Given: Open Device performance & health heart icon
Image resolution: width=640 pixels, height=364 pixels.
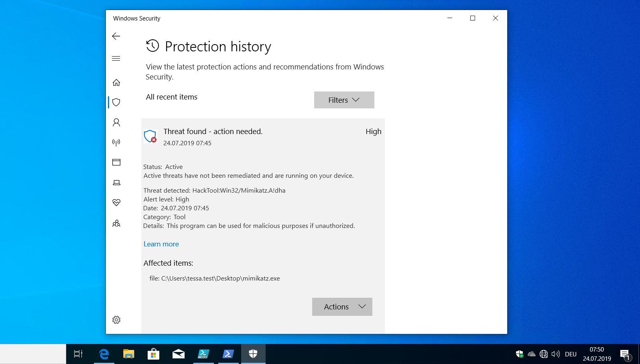Looking at the screenshot, I should [116, 203].
